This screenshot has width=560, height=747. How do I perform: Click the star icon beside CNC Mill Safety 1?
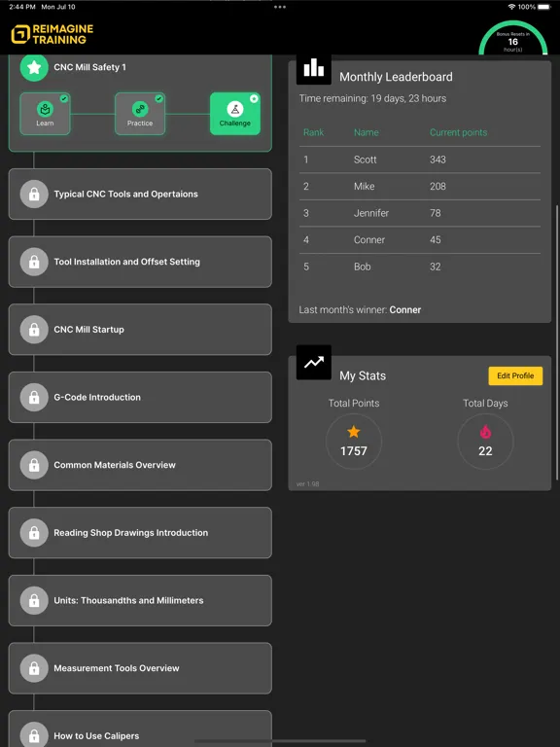point(34,67)
